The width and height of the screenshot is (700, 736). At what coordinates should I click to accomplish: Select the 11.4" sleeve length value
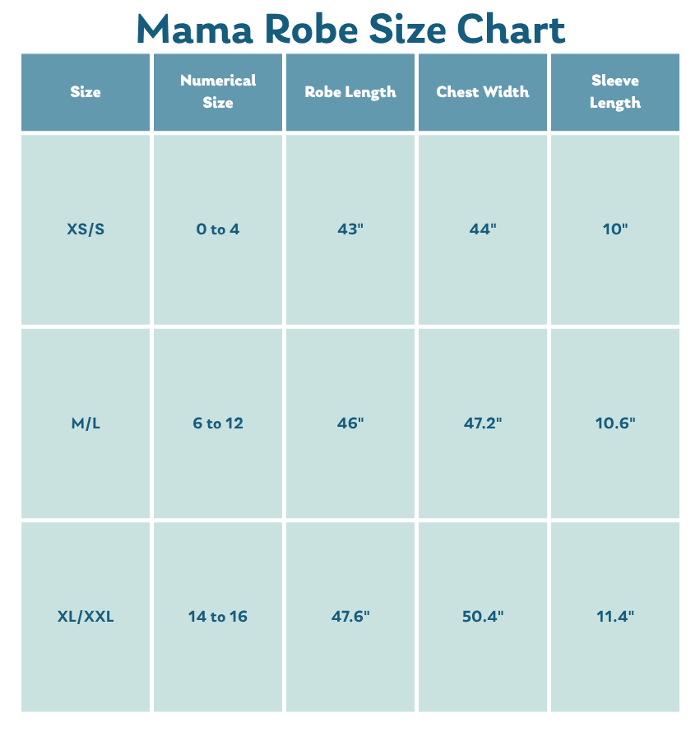click(615, 617)
